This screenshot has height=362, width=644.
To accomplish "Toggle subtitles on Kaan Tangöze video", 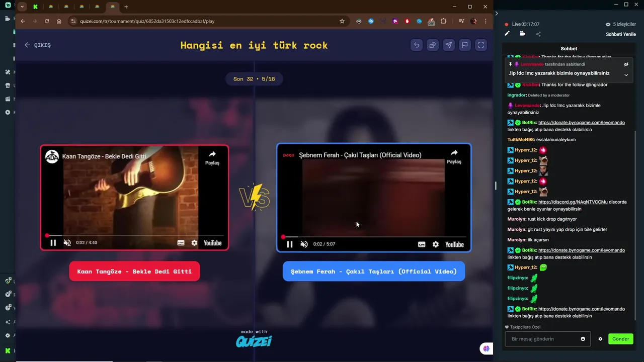I will coord(181,243).
